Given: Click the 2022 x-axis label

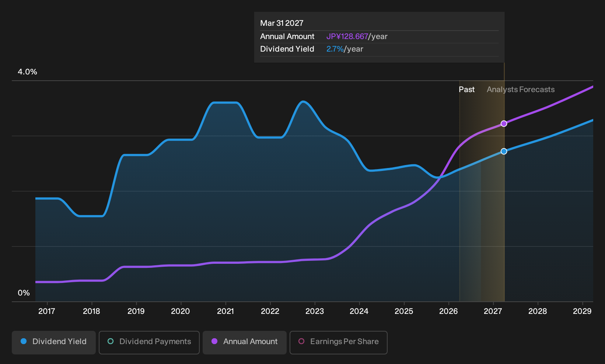Looking at the screenshot, I should coord(270,311).
